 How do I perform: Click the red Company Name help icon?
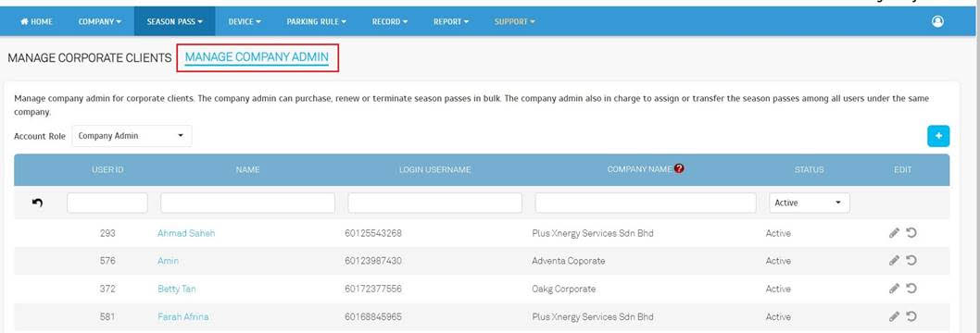pyautogui.click(x=679, y=168)
